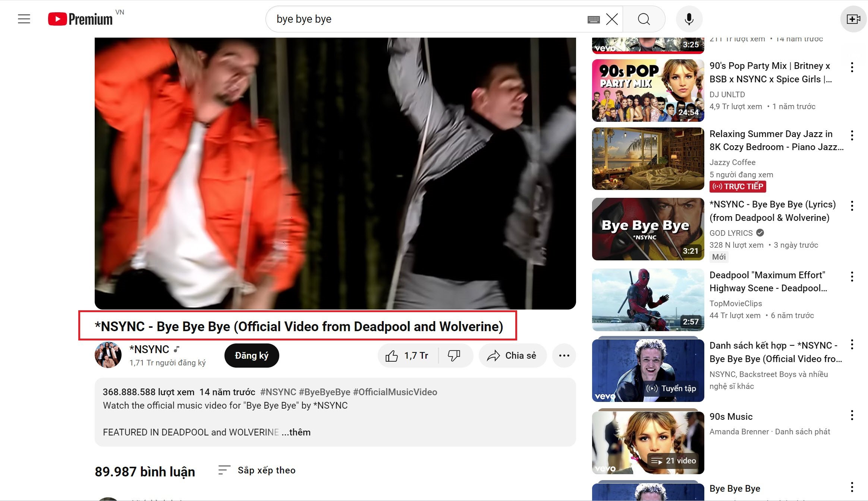Image resolution: width=868 pixels, height=501 pixels.
Task: Dislike the video with the thumbs-down
Action: [455, 355]
